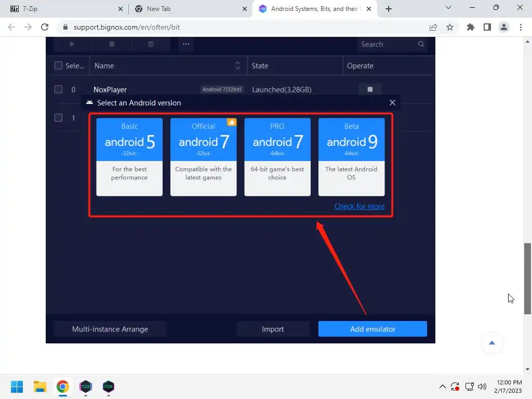Open the network tray icon
532x399 pixels.
[x=469, y=387]
